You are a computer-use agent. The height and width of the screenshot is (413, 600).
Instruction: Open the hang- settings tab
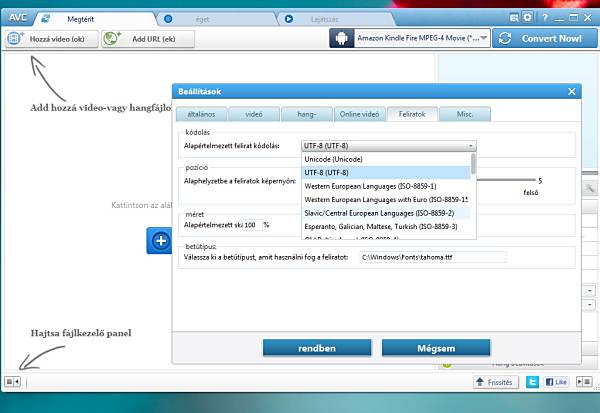pyautogui.click(x=307, y=114)
